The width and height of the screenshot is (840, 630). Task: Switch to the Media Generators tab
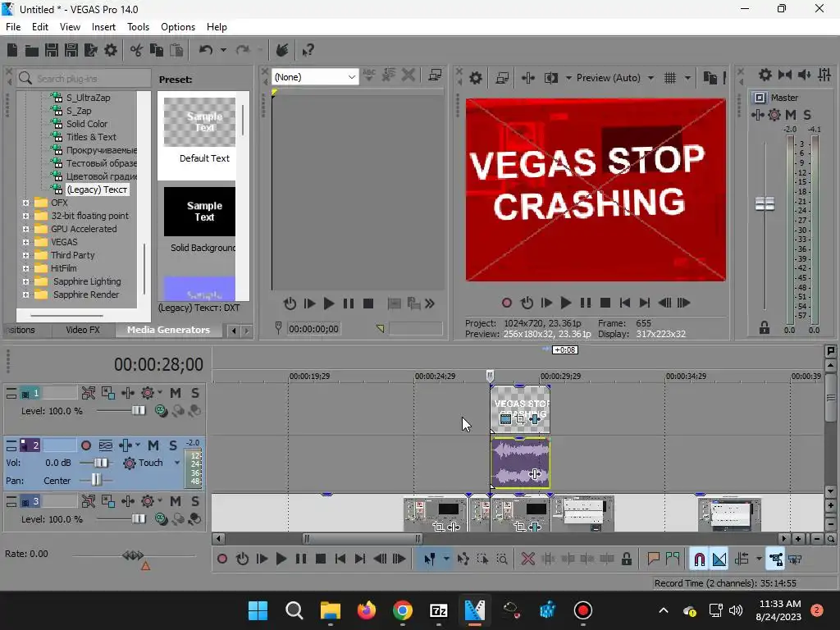(x=168, y=330)
